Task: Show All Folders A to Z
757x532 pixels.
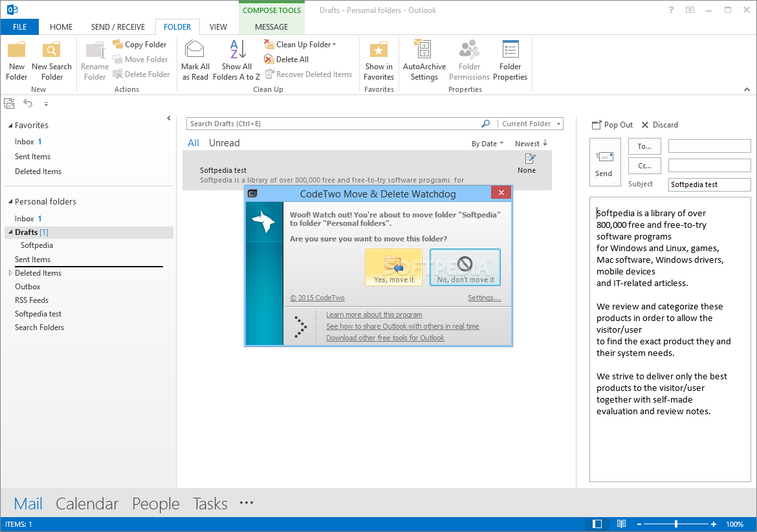Action: [x=237, y=61]
